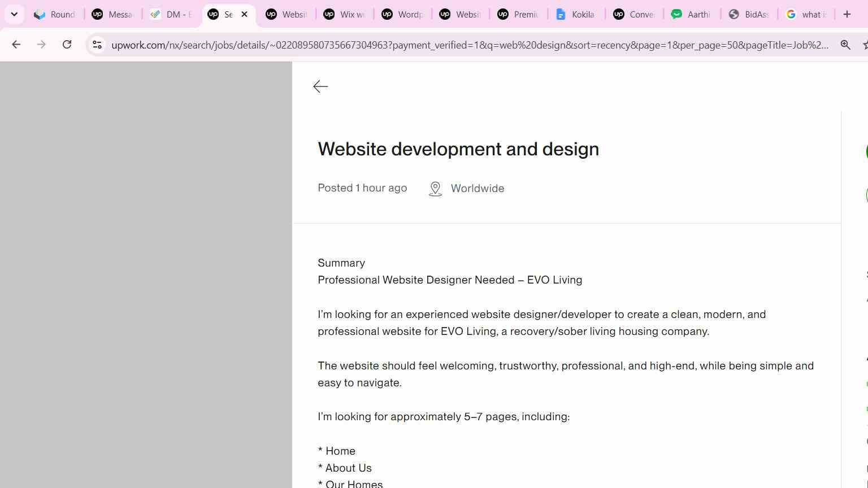Switch to the Round tab
Image resolution: width=868 pixels, height=488 pixels.
click(x=55, y=14)
